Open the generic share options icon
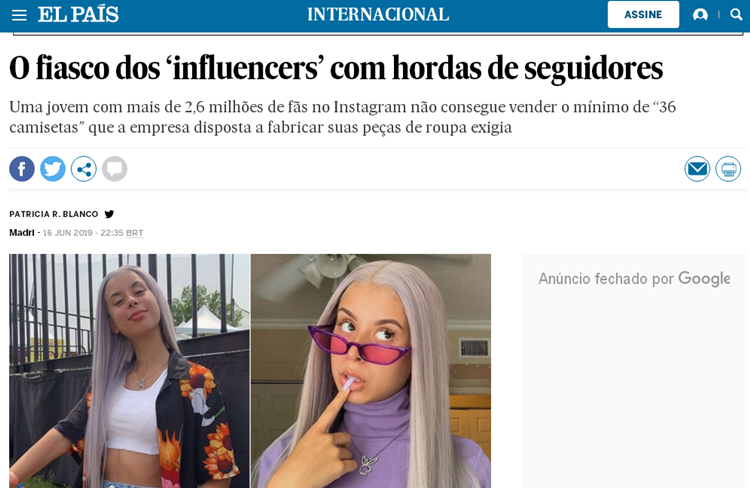The width and height of the screenshot is (750, 488). coord(84,169)
